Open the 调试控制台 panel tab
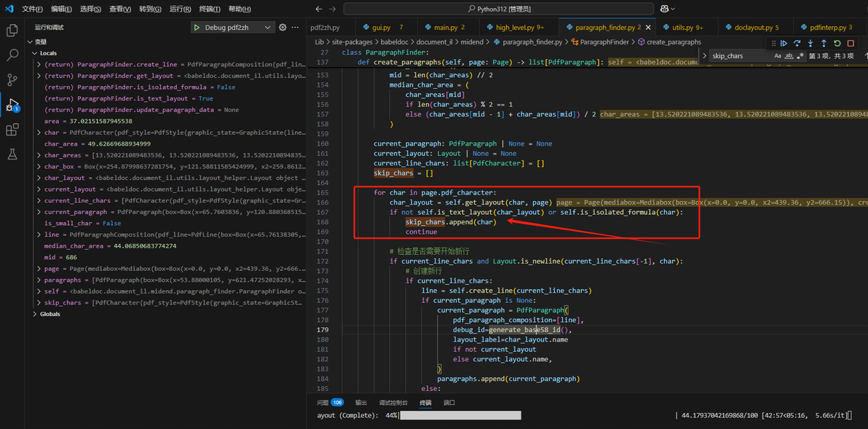 pyautogui.click(x=393, y=402)
